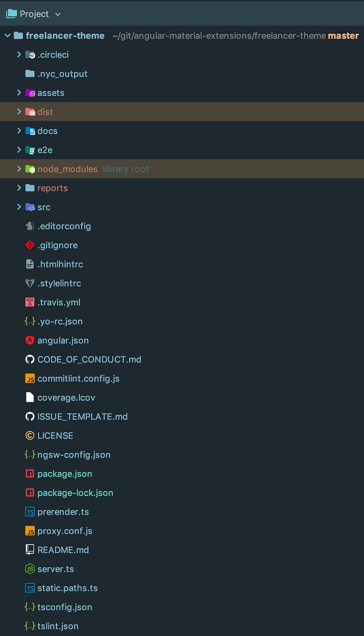Click the master branch label
This screenshot has width=364, height=636.
[343, 36]
